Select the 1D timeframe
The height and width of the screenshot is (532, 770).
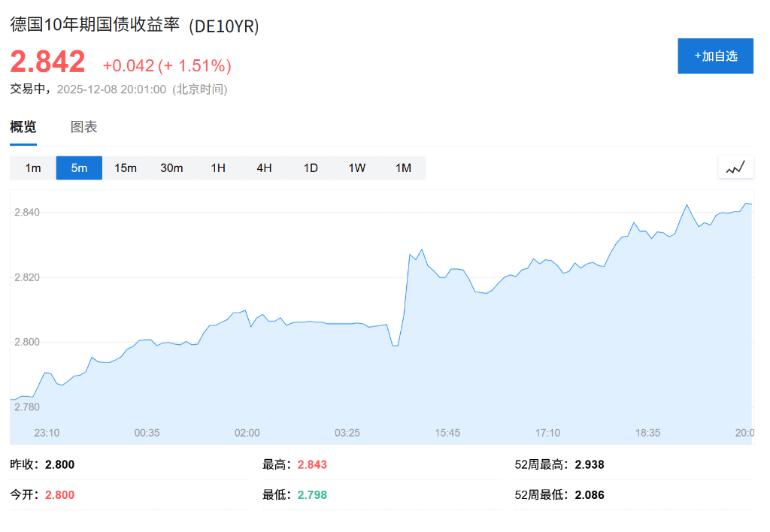coord(311,168)
